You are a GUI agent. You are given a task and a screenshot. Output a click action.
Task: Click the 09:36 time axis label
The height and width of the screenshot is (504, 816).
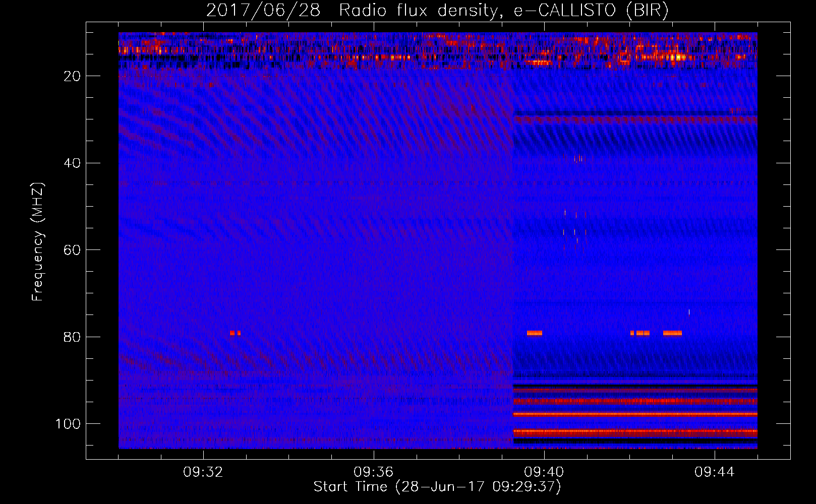click(374, 472)
